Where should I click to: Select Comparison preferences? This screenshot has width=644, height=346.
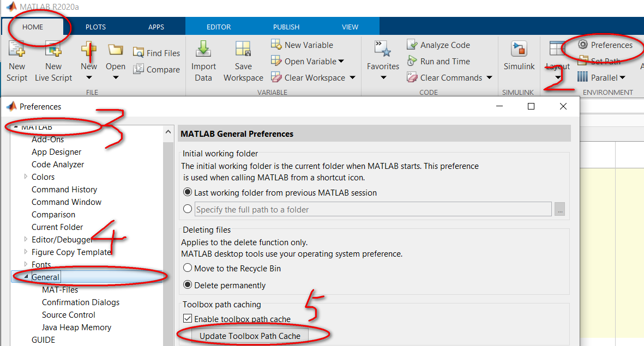click(x=53, y=214)
